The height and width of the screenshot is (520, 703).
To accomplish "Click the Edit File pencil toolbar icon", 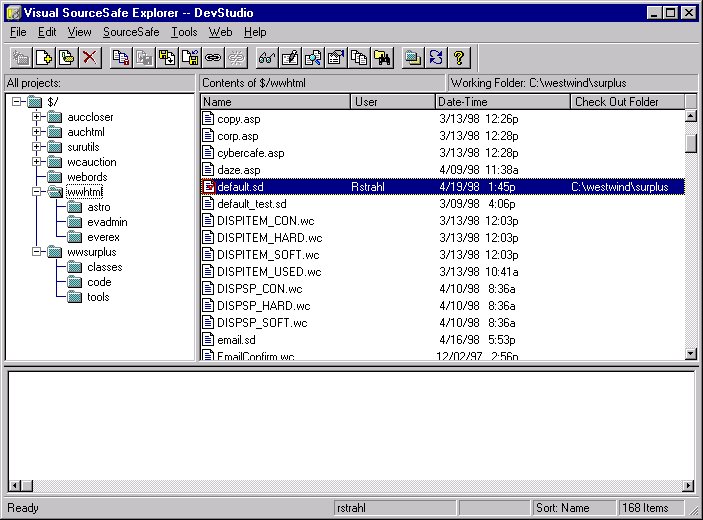I will 290,57.
